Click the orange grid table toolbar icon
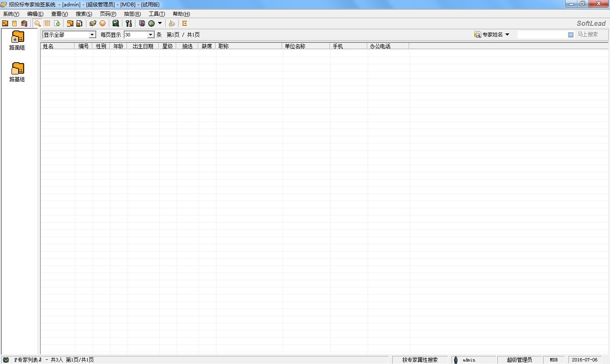Viewport: 610px width, 364px height. [x=47, y=24]
